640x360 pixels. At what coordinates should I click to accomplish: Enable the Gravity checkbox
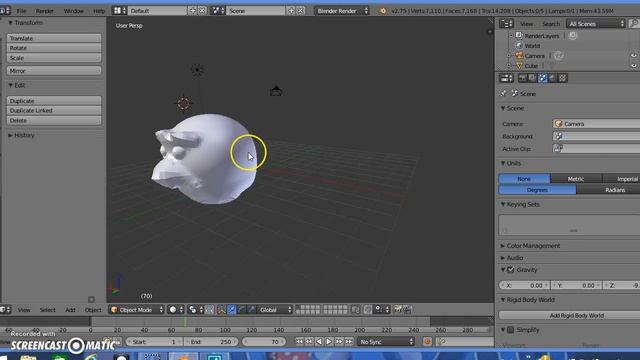511,270
